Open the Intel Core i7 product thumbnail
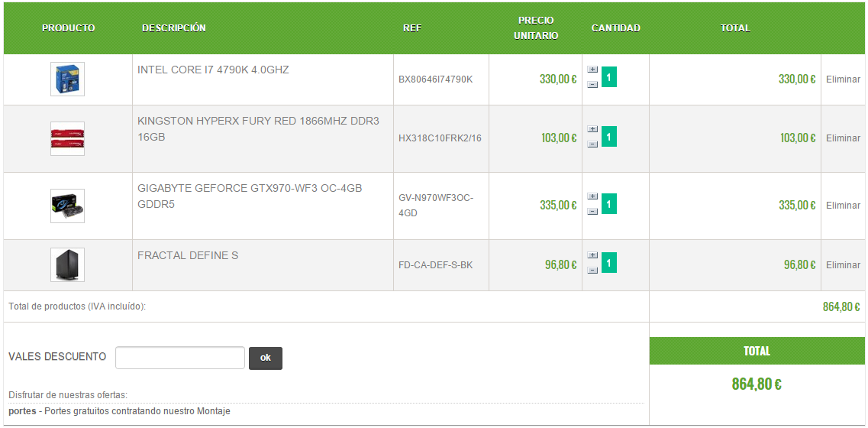The height and width of the screenshot is (428, 868). (67, 79)
